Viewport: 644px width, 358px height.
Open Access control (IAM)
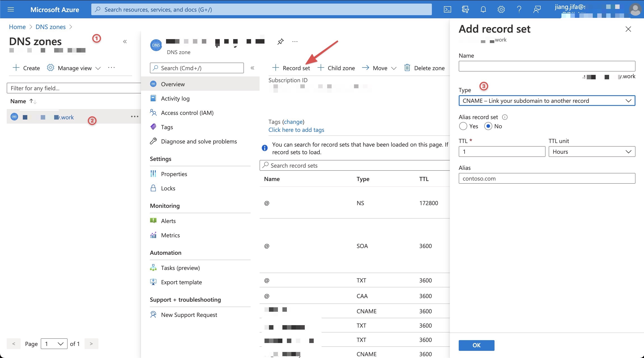click(187, 113)
